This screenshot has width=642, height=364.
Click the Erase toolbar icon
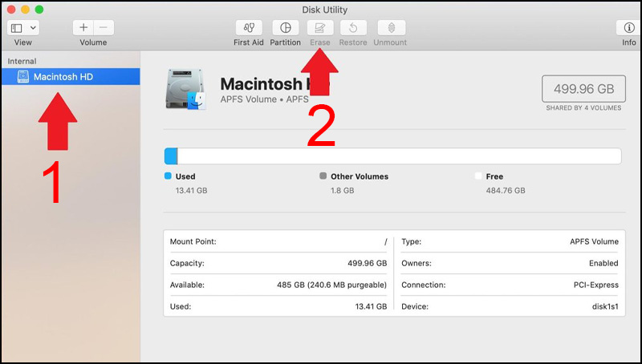(319, 28)
